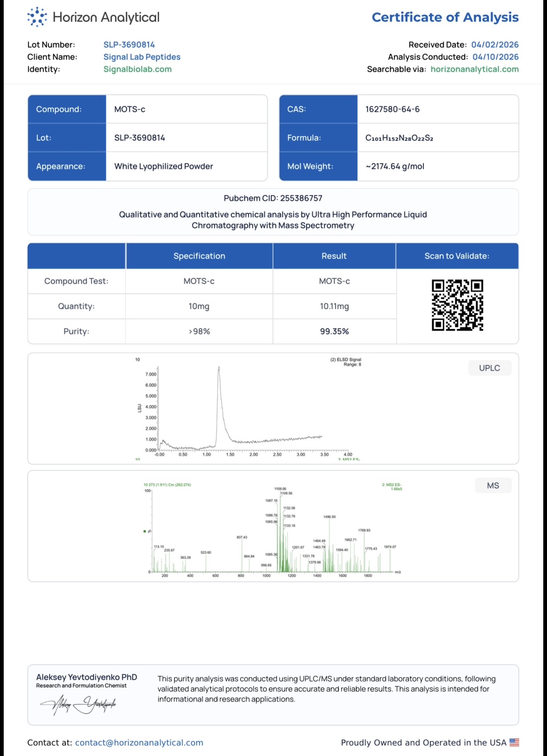Click the Research and Formulation Chemist title
The width and height of the screenshot is (547, 756).
pyautogui.click(x=81, y=686)
